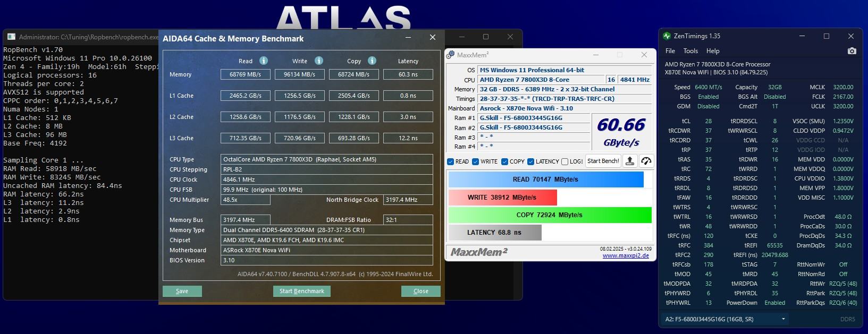
Task: Click the L3 Cache Copy 693.28 GB/s field
Action: 354,138
